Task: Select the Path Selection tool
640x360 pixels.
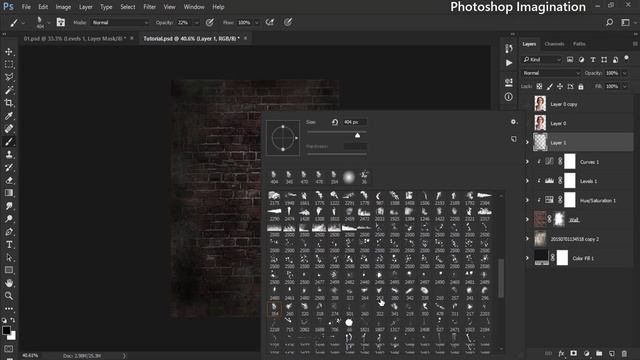Action: tap(9, 258)
